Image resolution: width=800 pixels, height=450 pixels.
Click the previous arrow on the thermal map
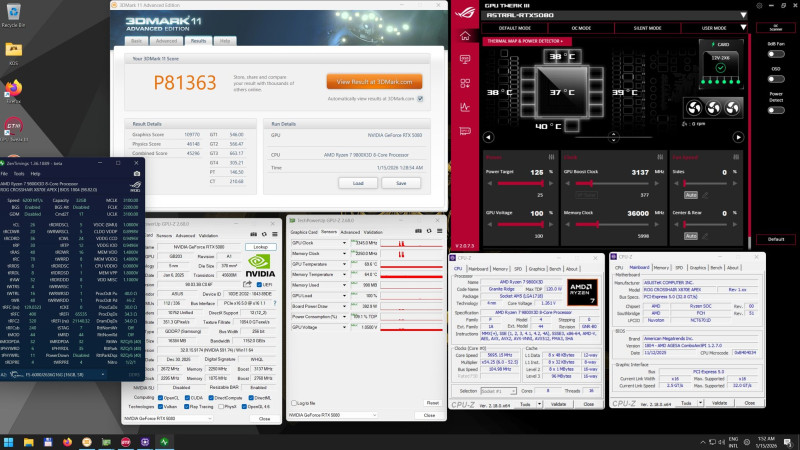pos(488,137)
